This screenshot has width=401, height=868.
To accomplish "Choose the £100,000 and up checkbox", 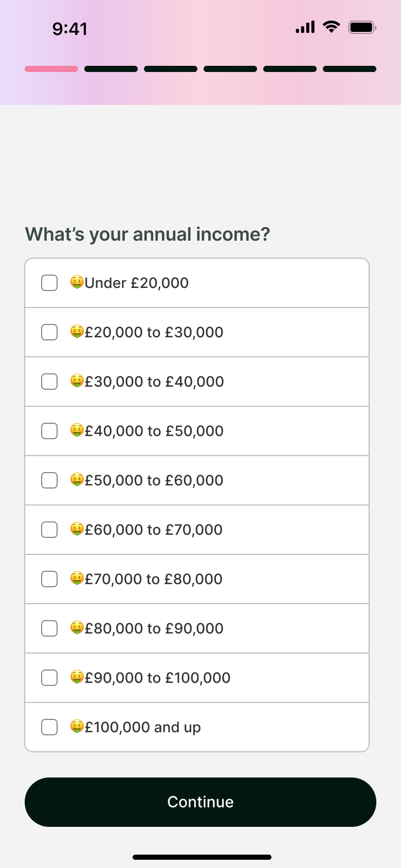I will tap(49, 727).
